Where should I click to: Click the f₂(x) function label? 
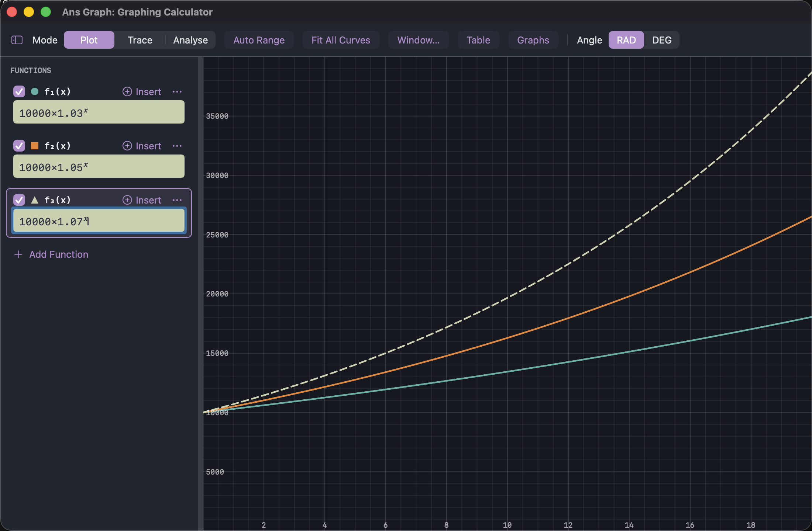[58, 146]
